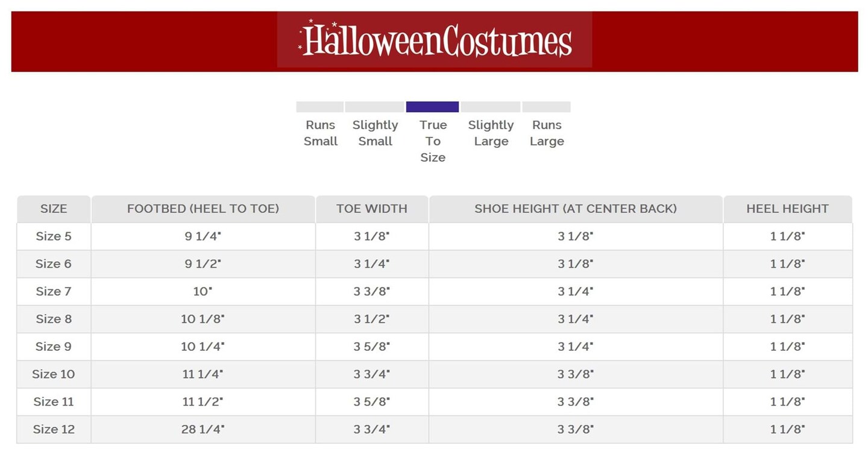Image resolution: width=868 pixels, height=460 pixels.
Task: Select the Slightly Large fit segment
Action: 490,107
